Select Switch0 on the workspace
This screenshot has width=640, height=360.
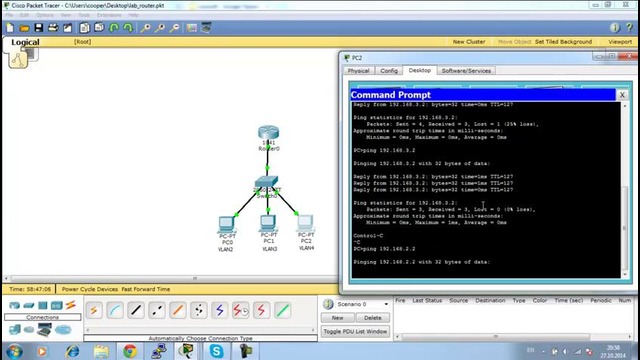click(267, 182)
